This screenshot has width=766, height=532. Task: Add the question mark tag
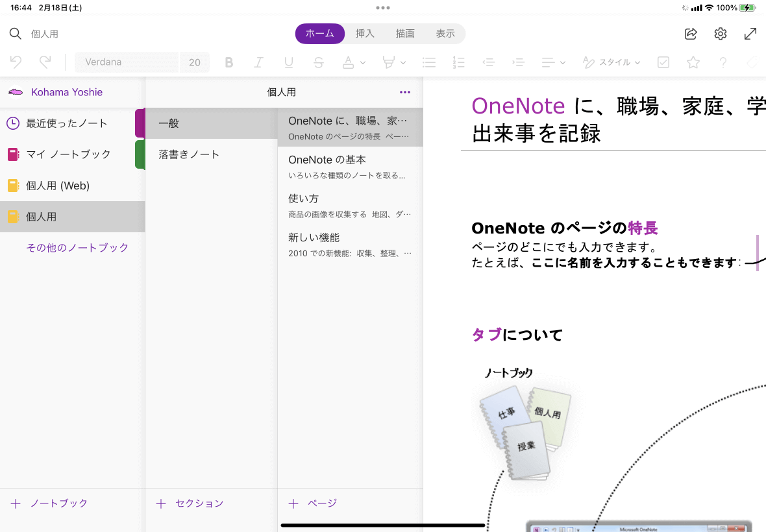coord(723,62)
